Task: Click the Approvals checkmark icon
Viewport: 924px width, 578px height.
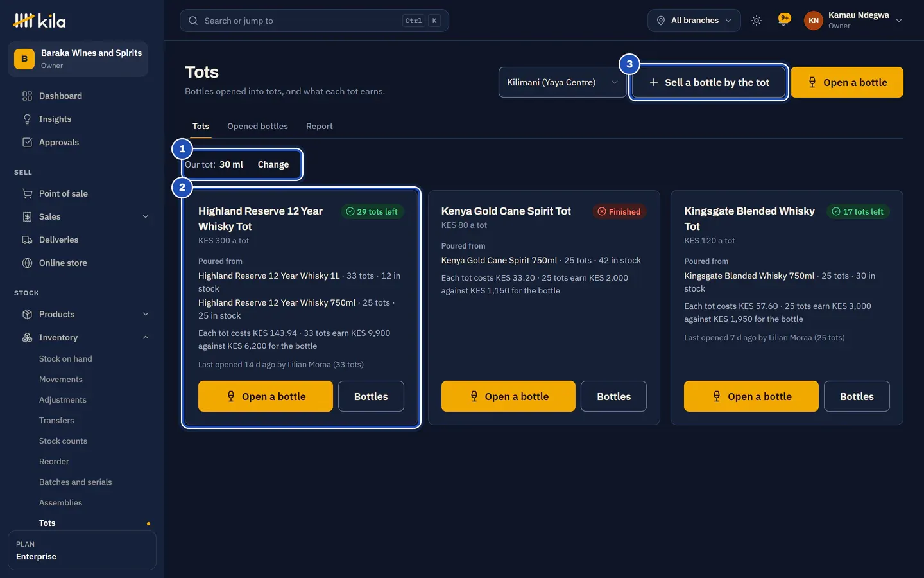Action: point(27,142)
